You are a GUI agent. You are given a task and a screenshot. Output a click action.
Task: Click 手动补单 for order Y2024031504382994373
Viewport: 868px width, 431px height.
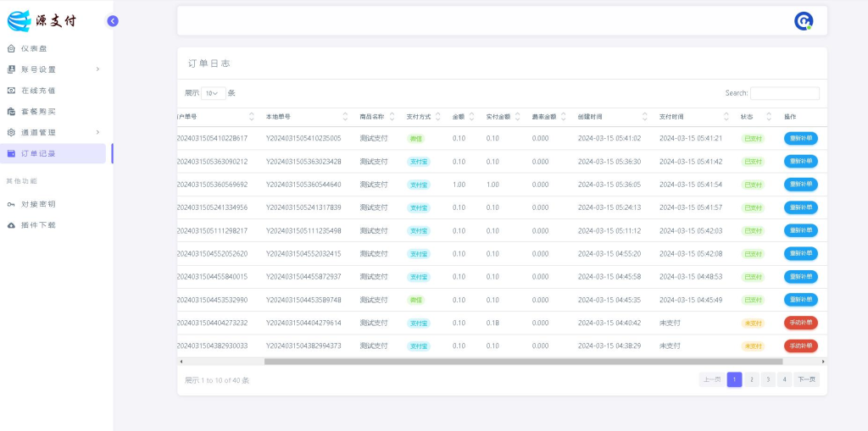[x=800, y=345]
